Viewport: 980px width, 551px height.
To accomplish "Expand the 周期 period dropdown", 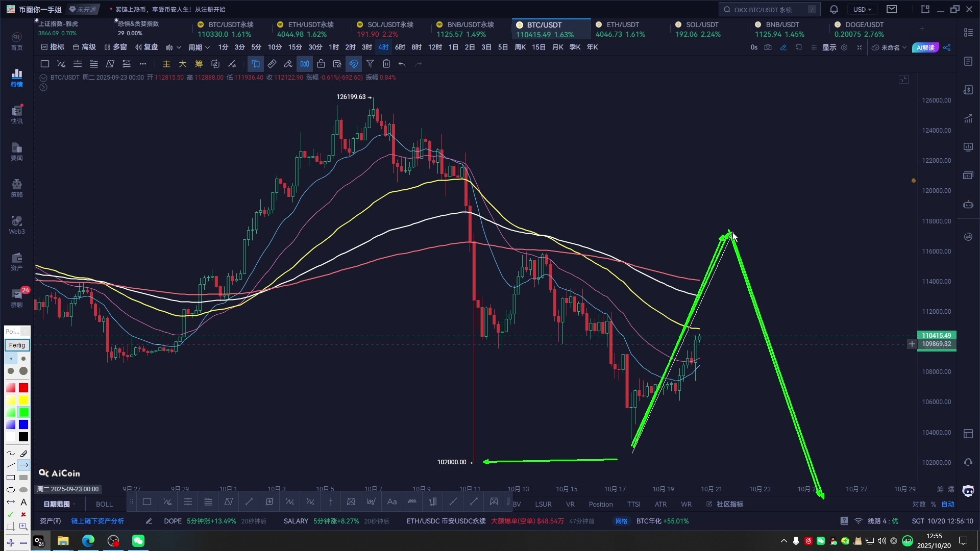I will click(199, 47).
